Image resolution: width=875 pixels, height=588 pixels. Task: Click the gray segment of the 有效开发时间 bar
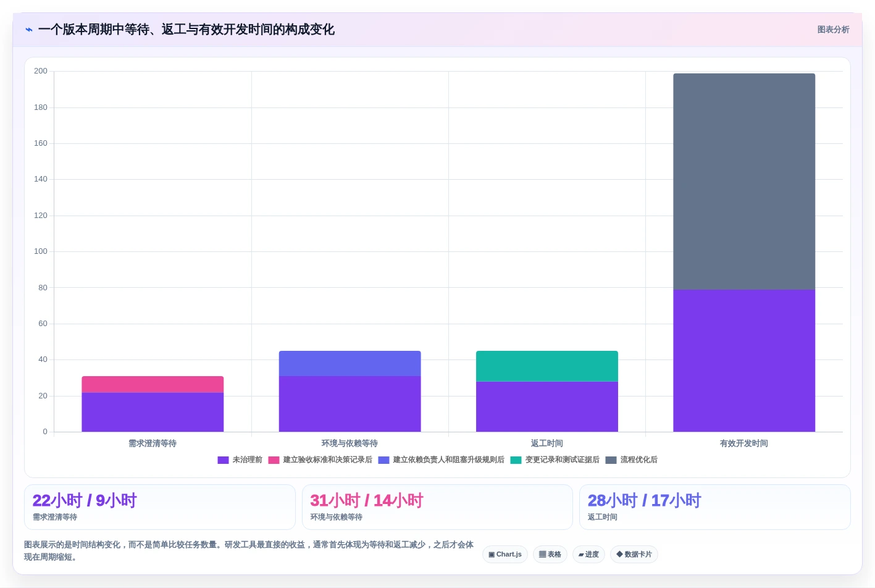[x=744, y=182]
